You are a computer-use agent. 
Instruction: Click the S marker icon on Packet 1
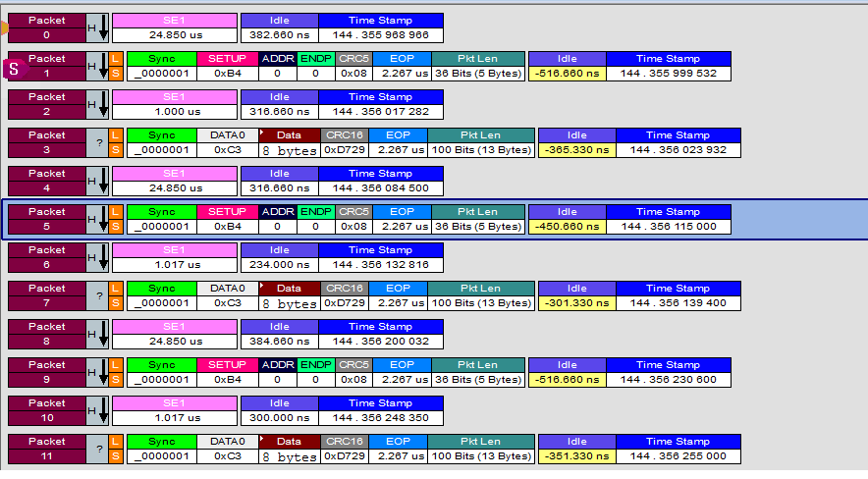(x=15, y=69)
